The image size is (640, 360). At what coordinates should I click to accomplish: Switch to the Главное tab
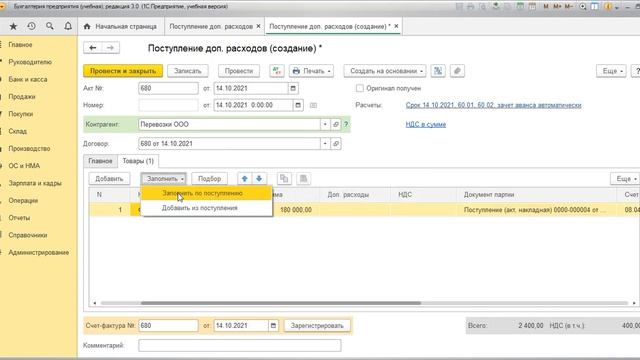tap(100, 161)
